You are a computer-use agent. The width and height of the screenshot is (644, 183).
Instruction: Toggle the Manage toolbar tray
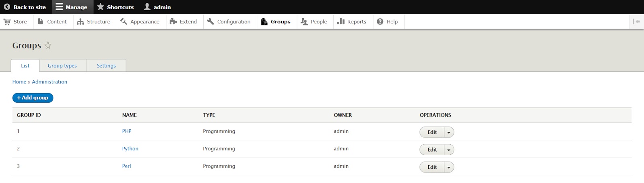(x=72, y=7)
